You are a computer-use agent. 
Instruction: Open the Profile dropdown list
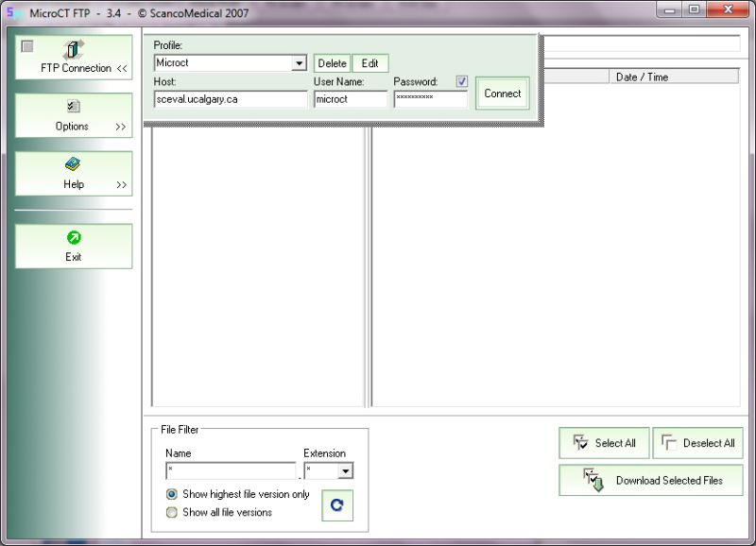click(x=299, y=63)
